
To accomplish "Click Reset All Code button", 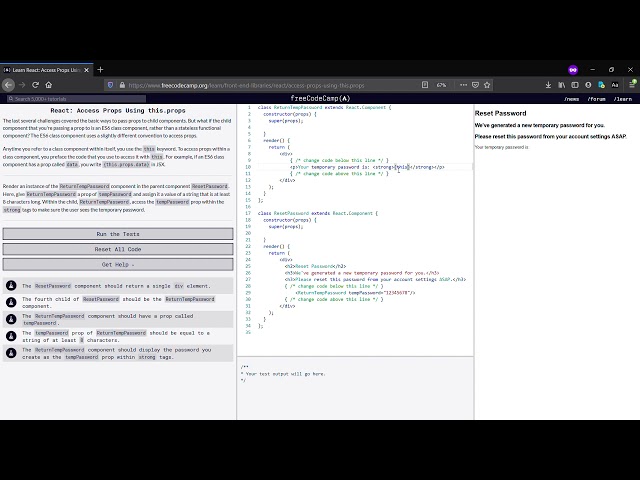I will click(x=118, y=249).
